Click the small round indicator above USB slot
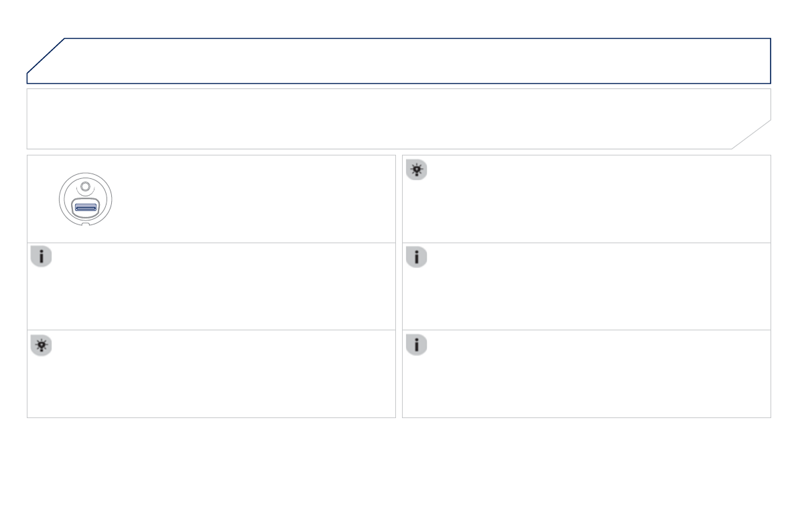The image size is (798, 532). [85, 188]
